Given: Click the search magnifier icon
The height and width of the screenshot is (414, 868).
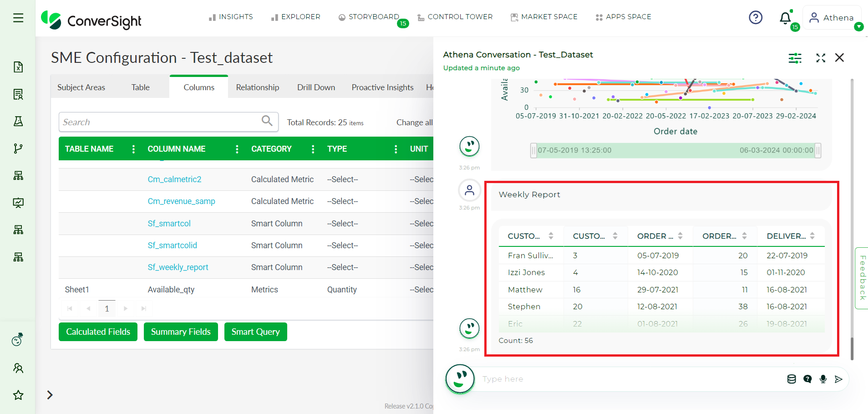Looking at the screenshot, I should pos(267,121).
